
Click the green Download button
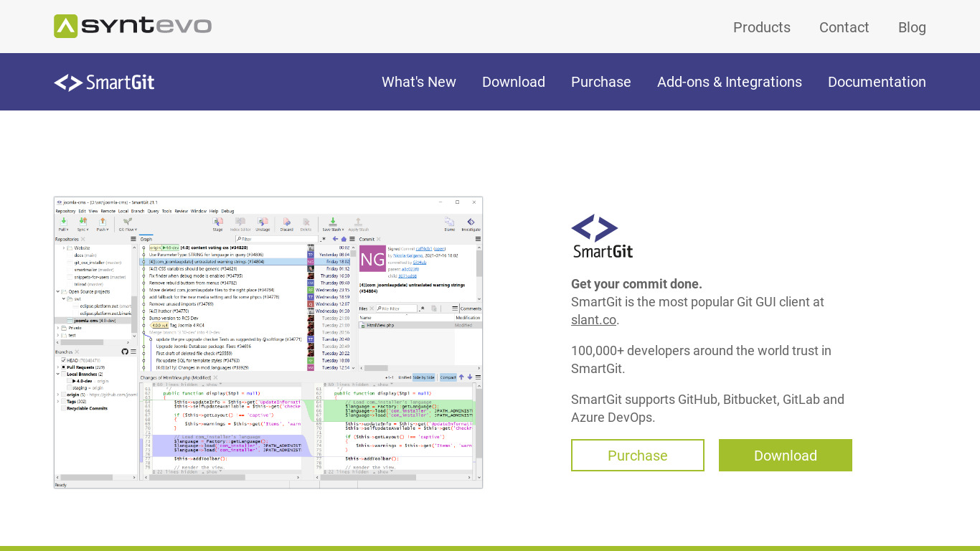coord(786,456)
